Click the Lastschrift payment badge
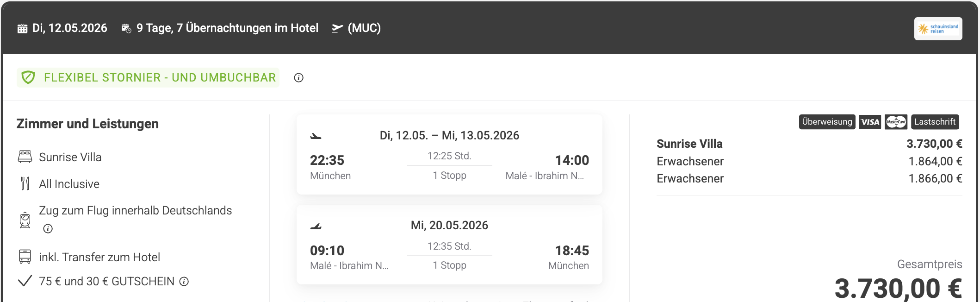Image resolution: width=980 pixels, height=302 pixels. click(935, 122)
